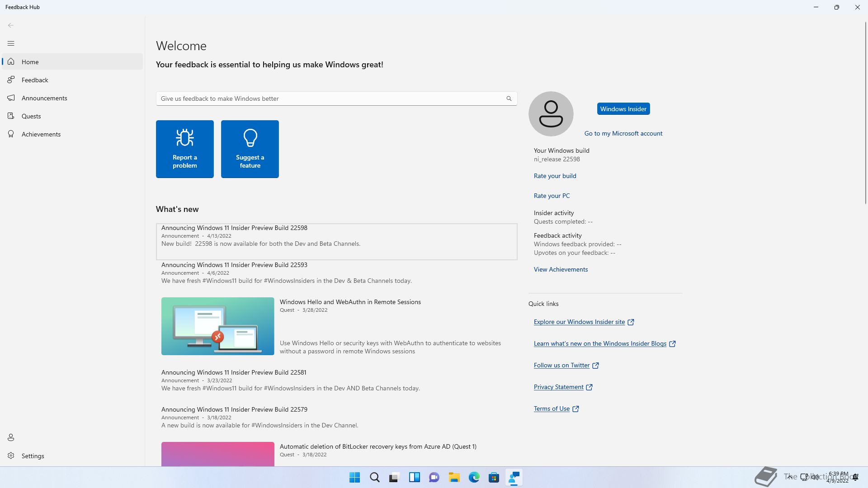Go to Announcements in the sidebar
Viewport: 868px width, 488px height.
(x=72, y=98)
